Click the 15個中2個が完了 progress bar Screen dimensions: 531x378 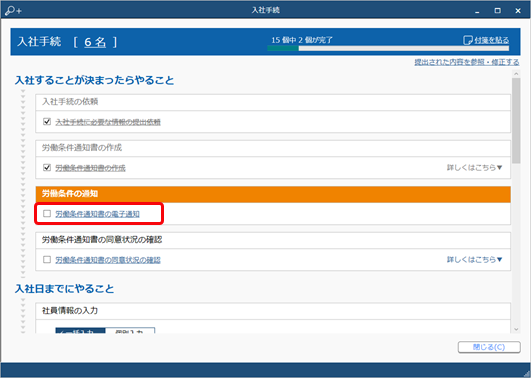click(x=388, y=48)
